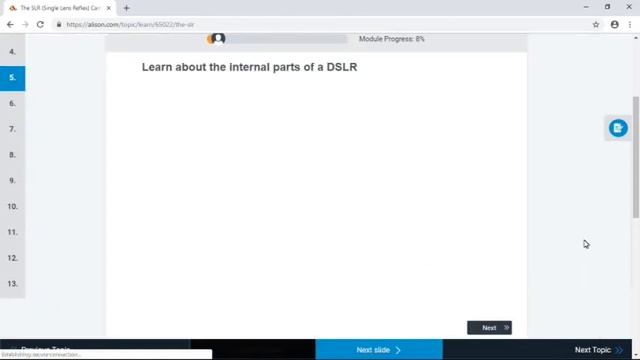Click the browser forward arrow
Viewport: 640px width, 360px height.
pyautogui.click(x=25, y=24)
